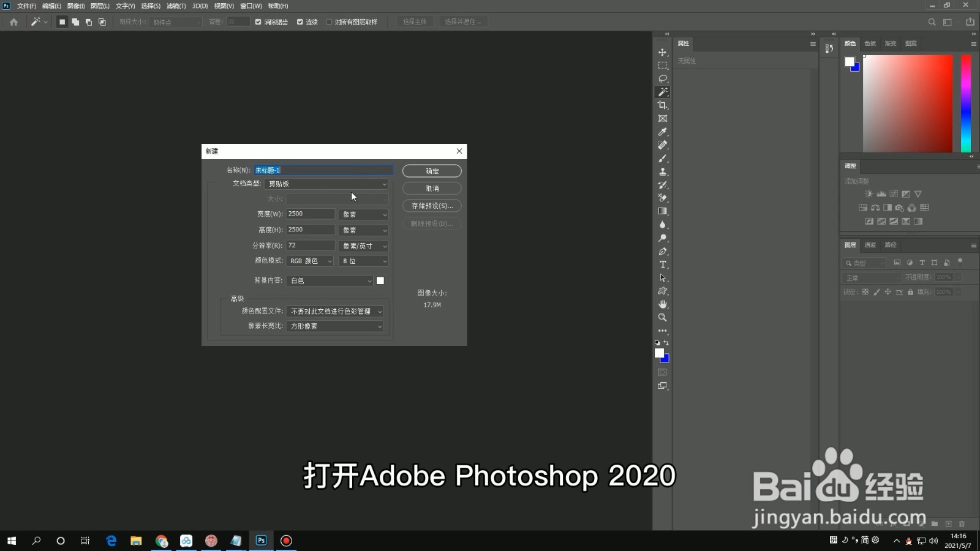Image resolution: width=980 pixels, height=551 pixels.
Task: Click the resolution field showing 72
Action: pyautogui.click(x=310, y=246)
